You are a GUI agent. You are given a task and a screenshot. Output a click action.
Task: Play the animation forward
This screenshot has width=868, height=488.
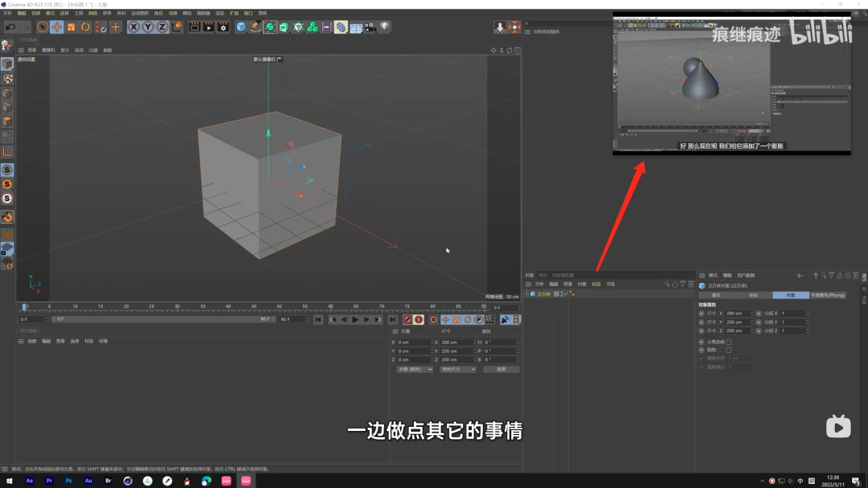tap(355, 320)
